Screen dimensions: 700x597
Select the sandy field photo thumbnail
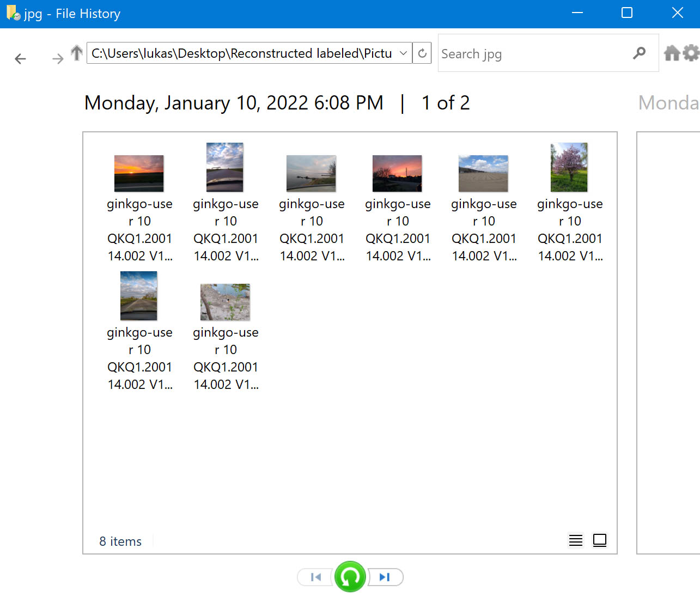(483, 173)
